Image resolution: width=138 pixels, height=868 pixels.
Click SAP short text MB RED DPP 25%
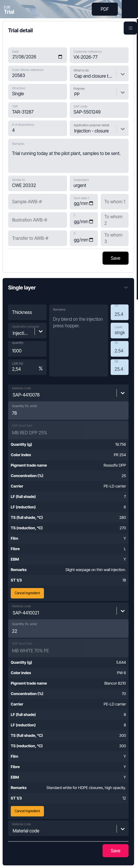tap(69, 430)
